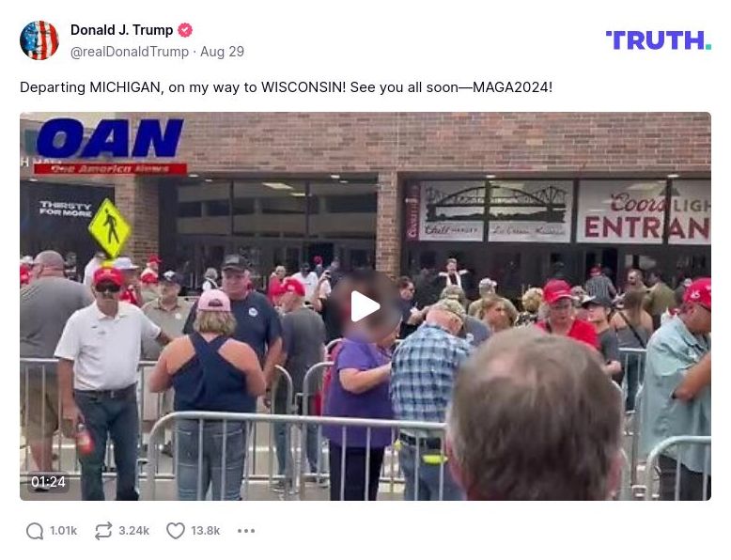731x560 pixels.
Task: Open the TRUTH logo link
Action: click(x=659, y=40)
